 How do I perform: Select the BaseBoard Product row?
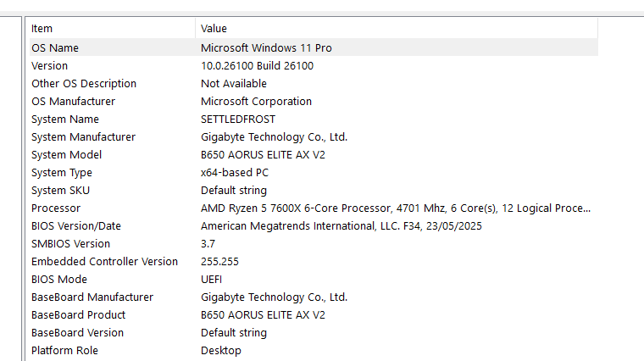76,315
